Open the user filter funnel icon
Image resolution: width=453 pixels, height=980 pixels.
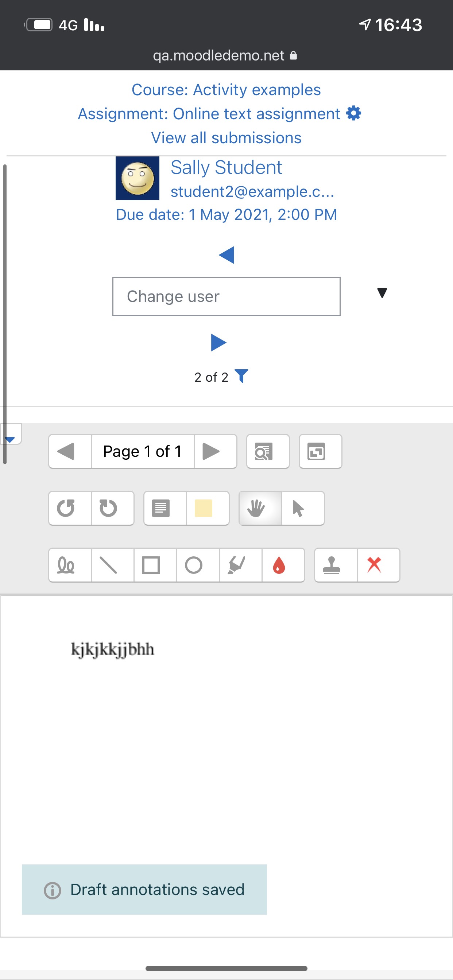point(241,376)
